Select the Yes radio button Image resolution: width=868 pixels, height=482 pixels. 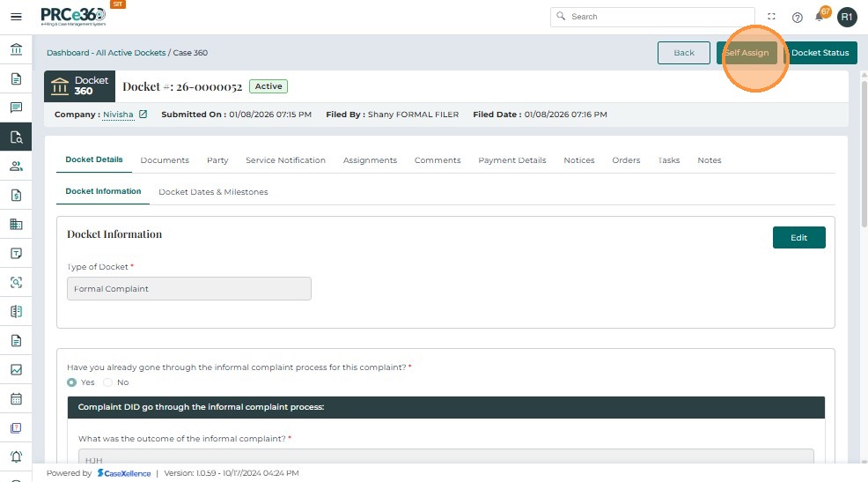[72, 382]
